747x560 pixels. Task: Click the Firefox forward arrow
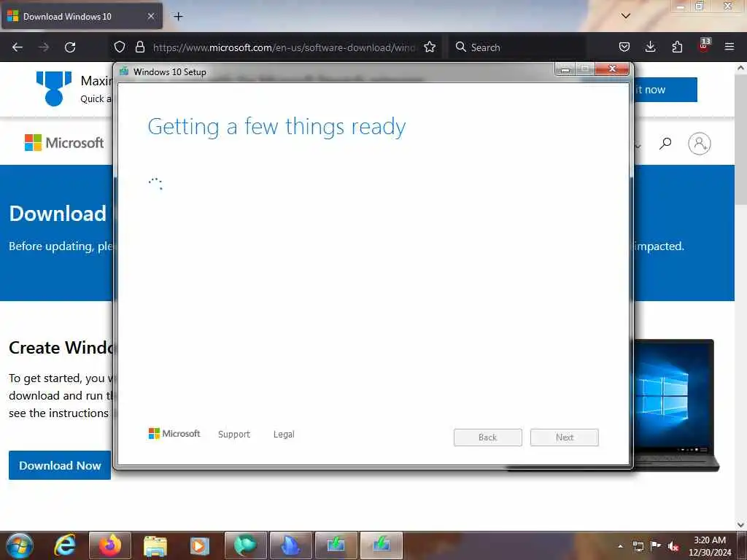[x=44, y=47]
